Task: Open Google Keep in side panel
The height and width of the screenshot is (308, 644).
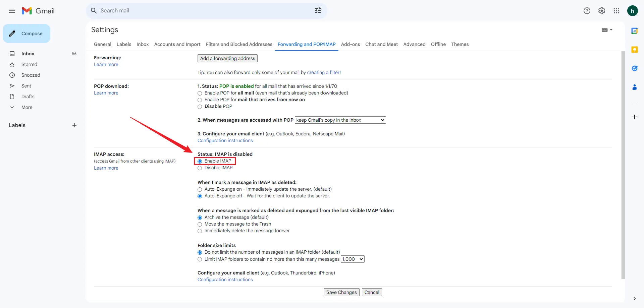Action: 634,50
